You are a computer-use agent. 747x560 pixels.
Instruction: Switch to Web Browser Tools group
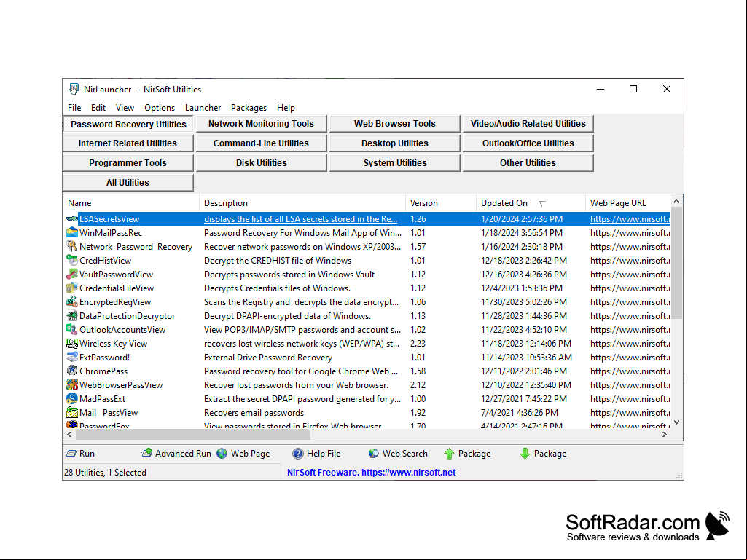(394, 124)
